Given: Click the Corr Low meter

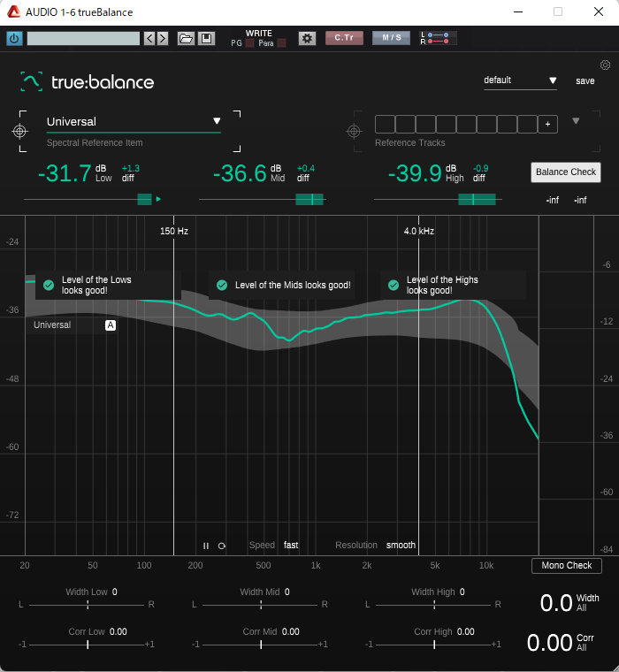Looking at the screenshot, I should pyautogui.click(x=88, y=644).
